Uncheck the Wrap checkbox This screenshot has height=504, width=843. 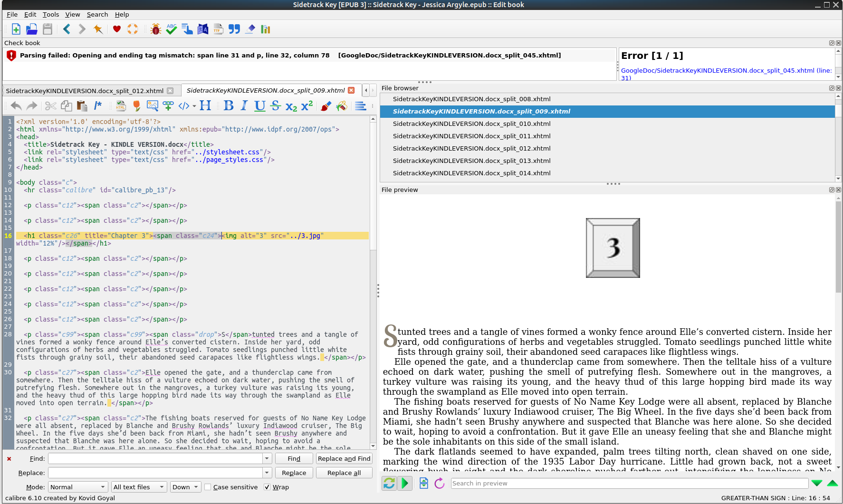[267, 487]
